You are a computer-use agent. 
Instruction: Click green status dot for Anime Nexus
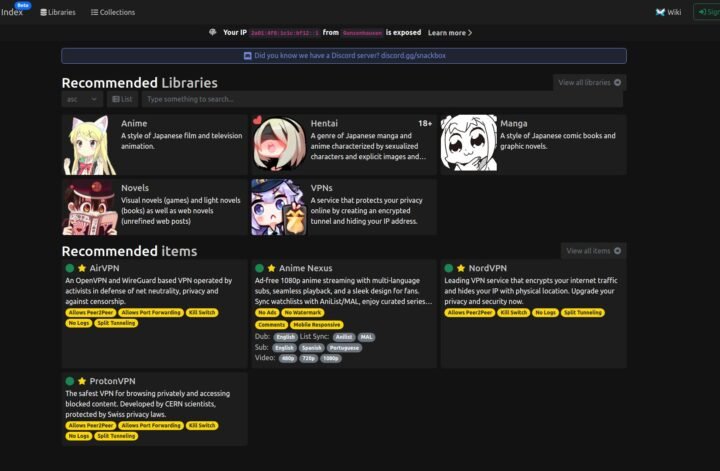coord(259,269)
